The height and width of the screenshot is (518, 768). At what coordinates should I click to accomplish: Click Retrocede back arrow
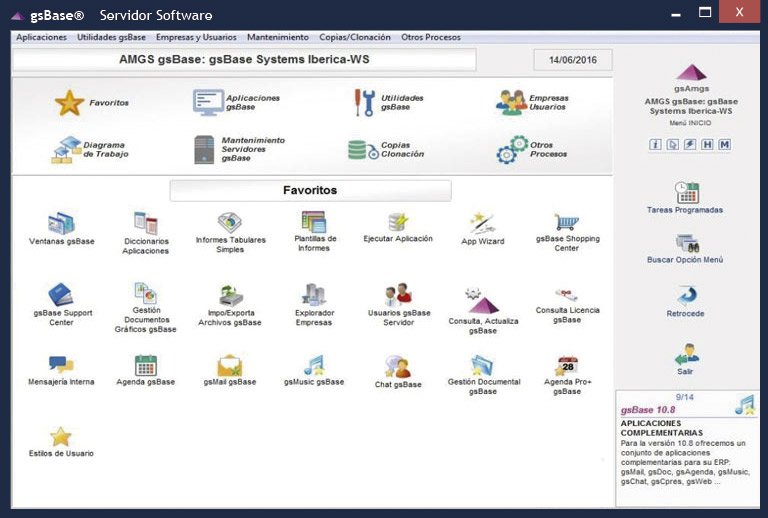[x=687, y=295]
